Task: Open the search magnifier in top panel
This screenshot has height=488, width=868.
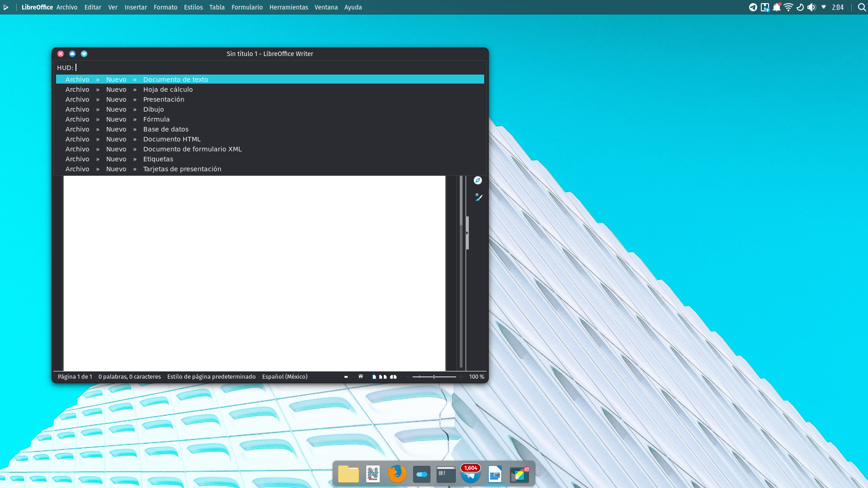Action: [862, 7]
